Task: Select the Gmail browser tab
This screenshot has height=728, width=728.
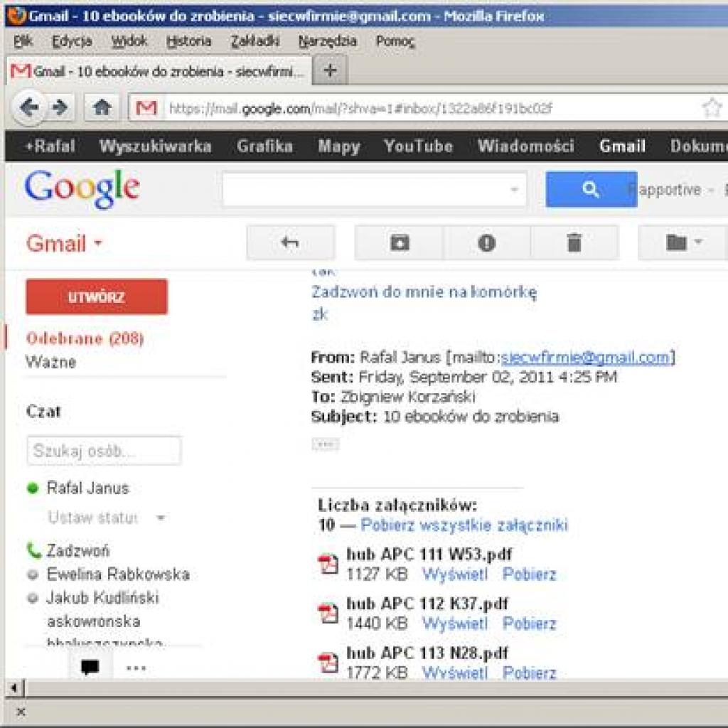Action: [x=159, y=72]
